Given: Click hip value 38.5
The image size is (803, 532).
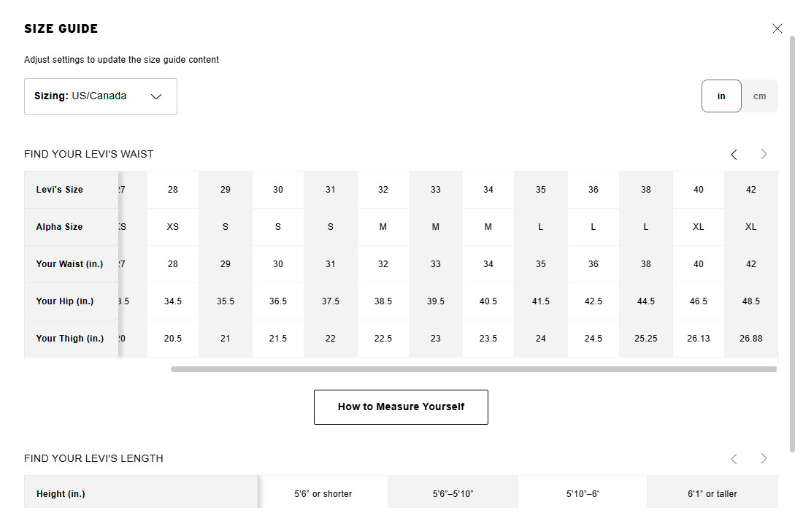Looking at the screenshot, I should pyautogui.click(x=383, y=301).
